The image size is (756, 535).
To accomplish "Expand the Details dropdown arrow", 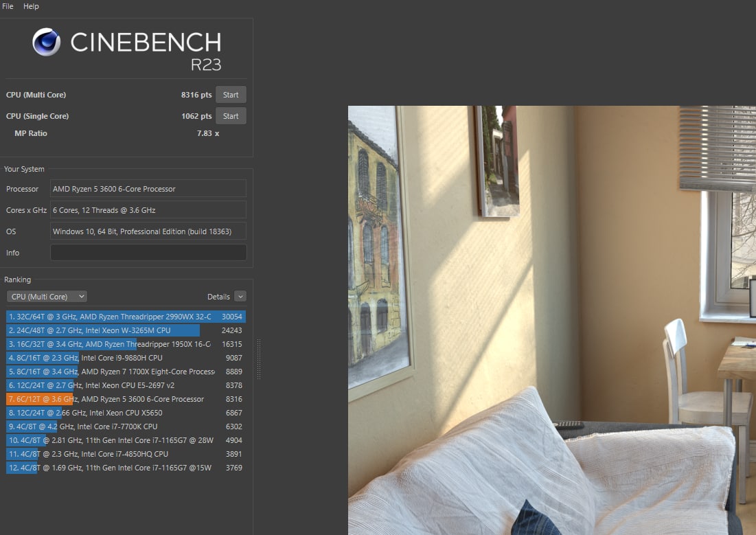I will (240, 297).
